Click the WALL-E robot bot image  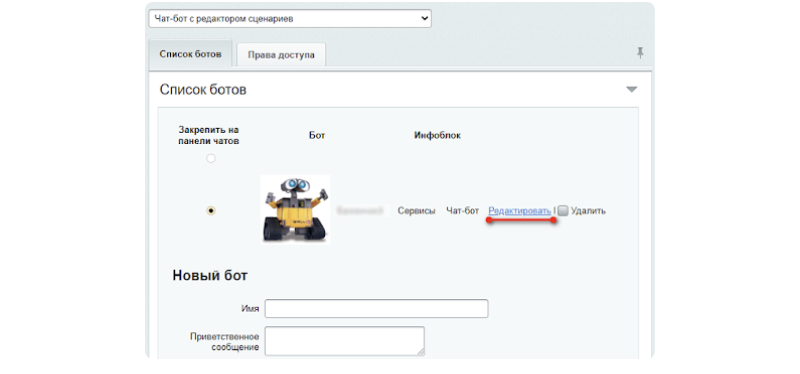point(295,209)
